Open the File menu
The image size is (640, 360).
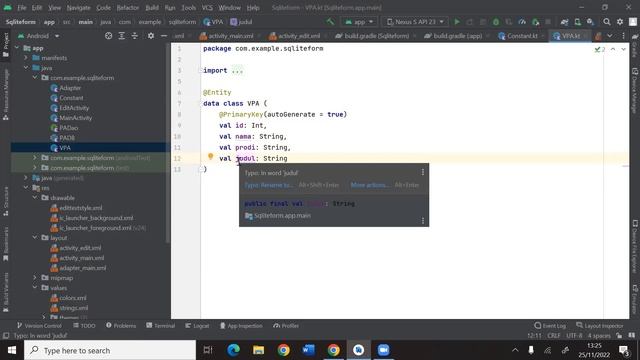point(22,8)
